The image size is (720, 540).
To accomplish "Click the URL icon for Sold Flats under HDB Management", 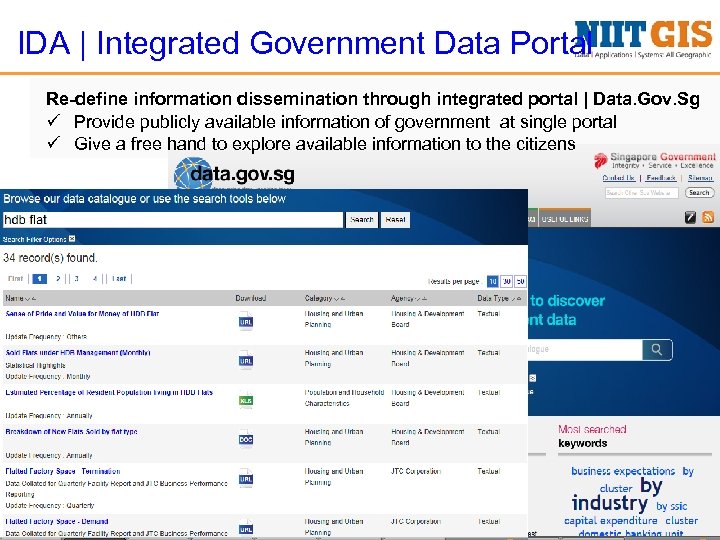I will pos(246,360).
